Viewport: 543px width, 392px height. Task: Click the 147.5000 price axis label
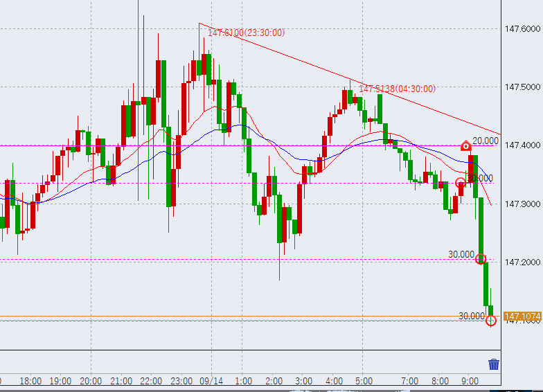[x=522, y=87]
